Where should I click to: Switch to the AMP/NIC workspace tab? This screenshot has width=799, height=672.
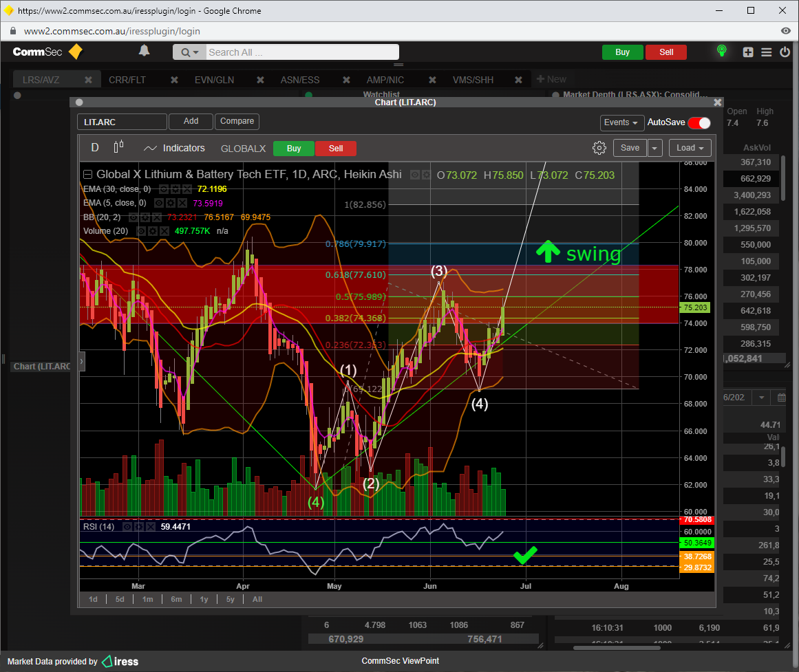[385, 80]
